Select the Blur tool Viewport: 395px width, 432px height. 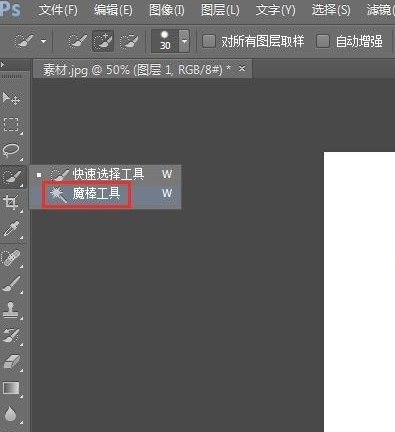(x=11, y=414)
